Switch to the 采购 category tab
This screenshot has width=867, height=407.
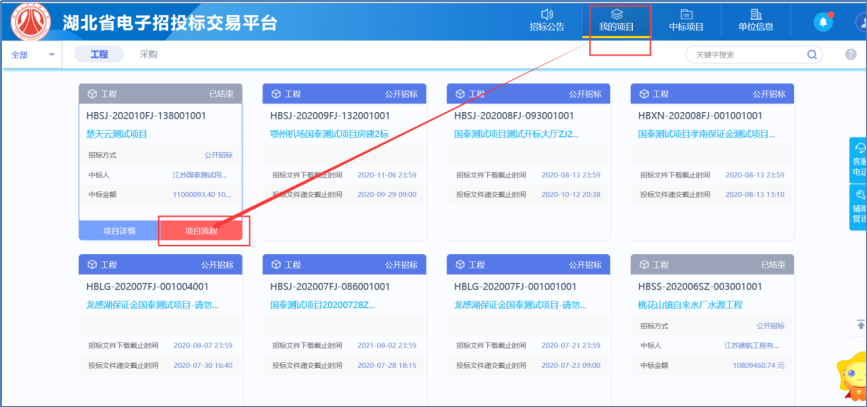tap(148, 55)
